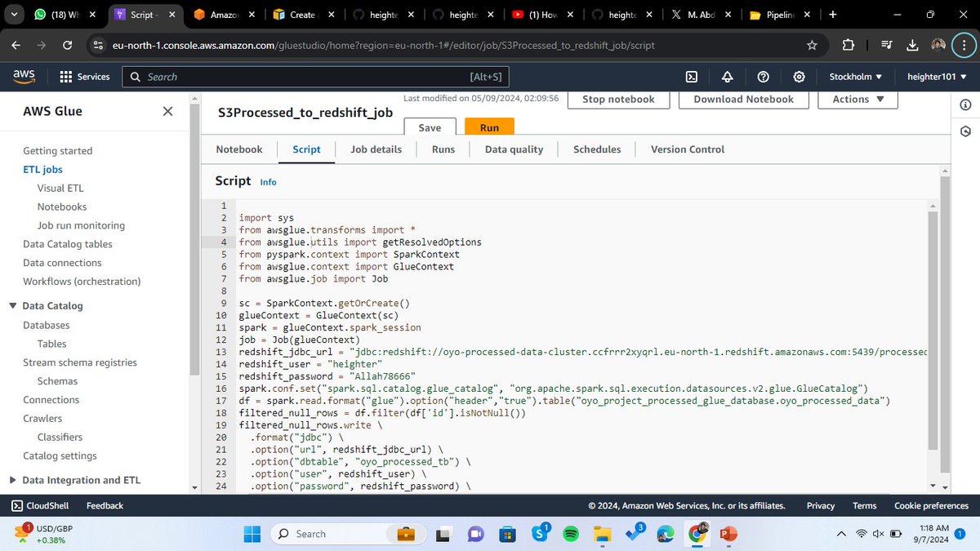Open the Job details tab
This screenshot has width=980, height=551.
pyautogui.click(x=376, y=149)
